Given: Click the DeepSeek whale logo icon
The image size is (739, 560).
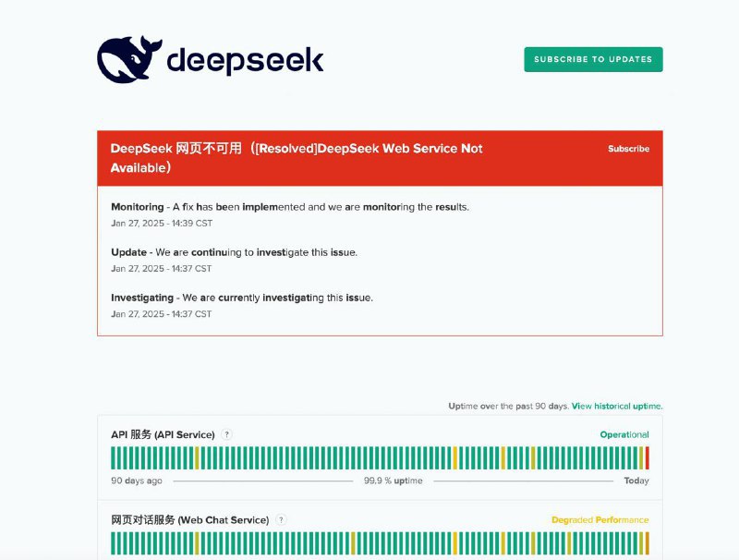Looking at the screenshot, I should [128, 58].
